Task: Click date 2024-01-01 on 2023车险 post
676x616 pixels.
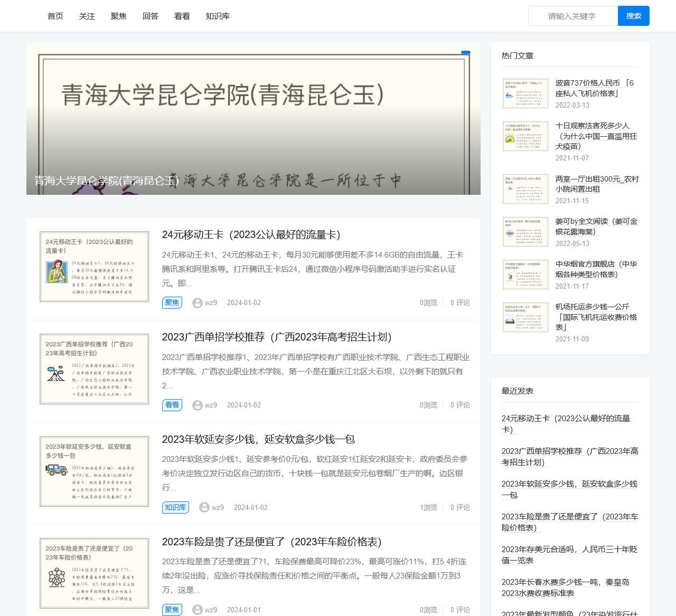Action: pos(244,610)
